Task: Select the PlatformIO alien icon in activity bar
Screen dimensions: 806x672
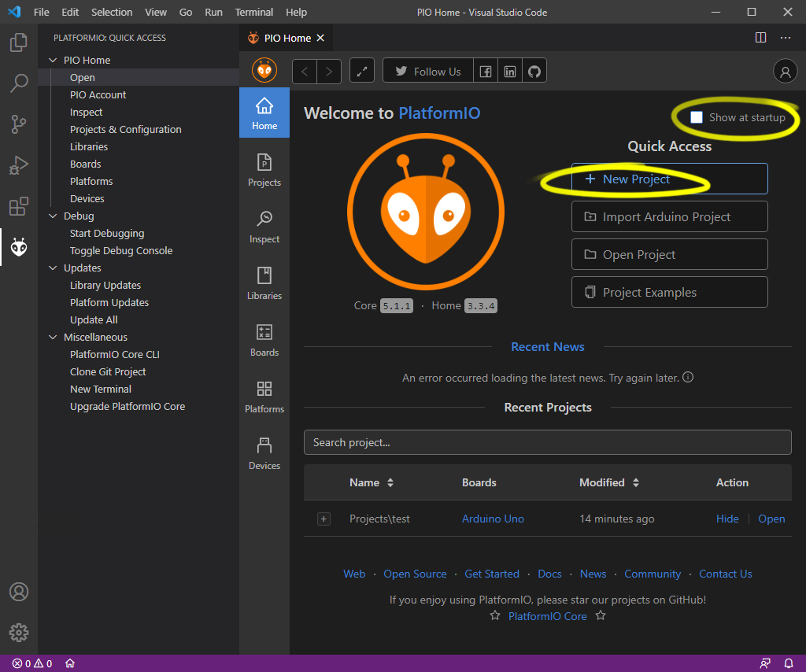Action: click(19, 247)
